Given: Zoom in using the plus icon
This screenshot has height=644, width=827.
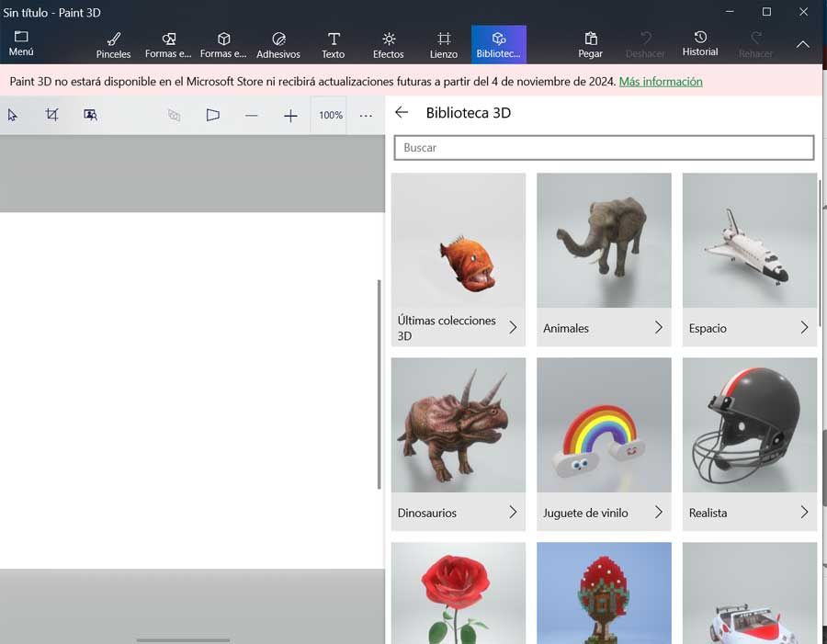Looking at the screenshot, I should (x=290, y=115).
